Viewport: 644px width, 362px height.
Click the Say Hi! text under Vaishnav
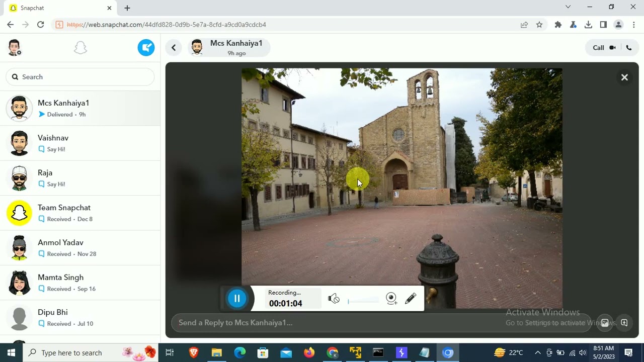click(x=56, y=149)
